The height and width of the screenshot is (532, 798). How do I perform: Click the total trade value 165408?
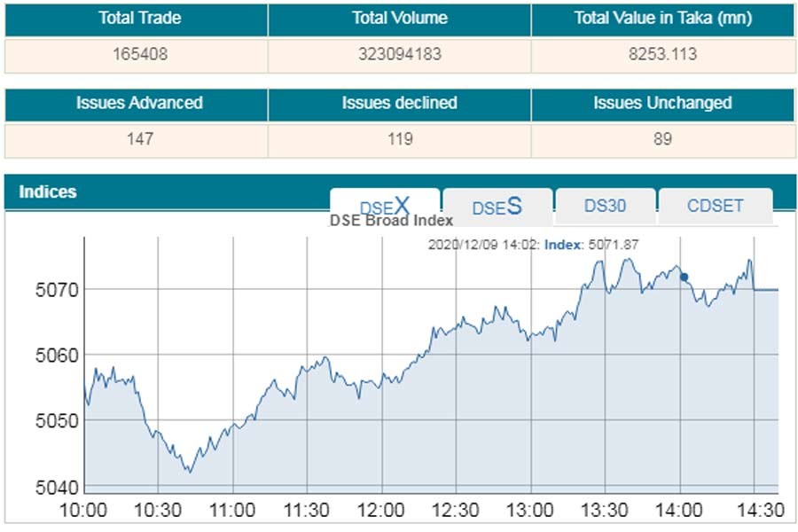[x=139, y=54]
